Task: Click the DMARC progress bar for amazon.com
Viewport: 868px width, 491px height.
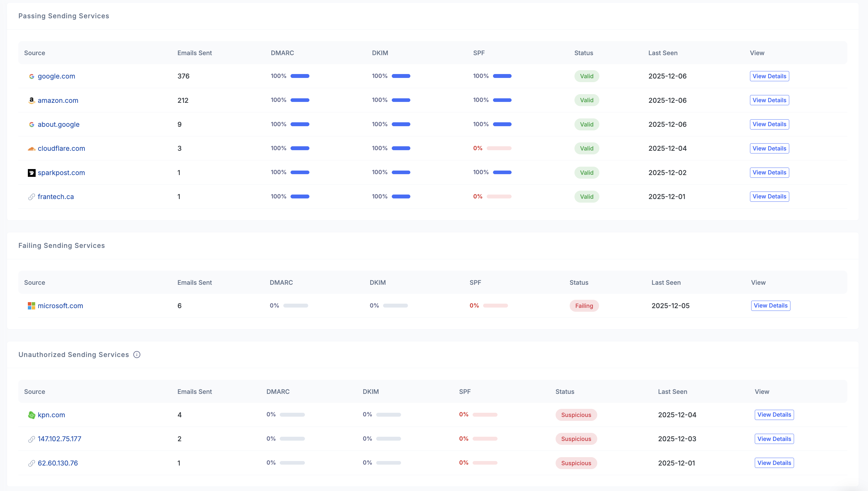Action: pos(300,100)
